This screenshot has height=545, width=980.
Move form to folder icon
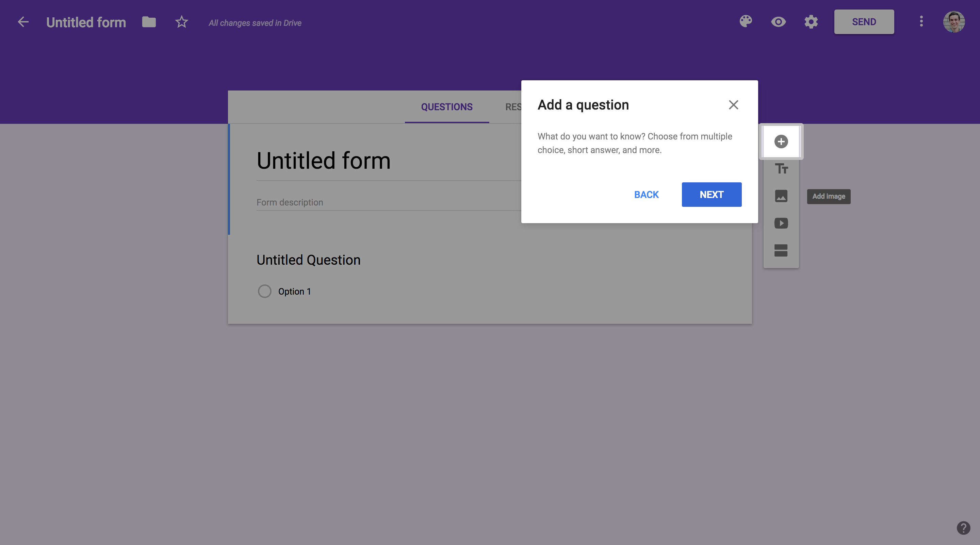pyautogui.click(x=149, y=22)
